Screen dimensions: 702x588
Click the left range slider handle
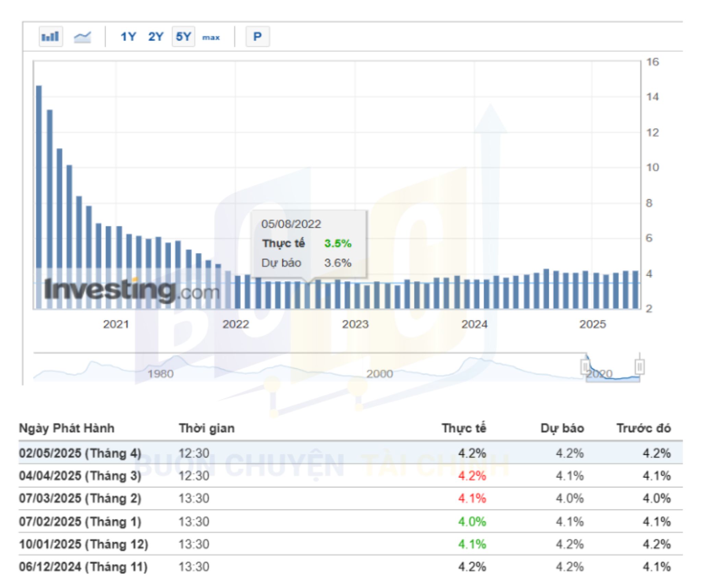pos(585,367)
